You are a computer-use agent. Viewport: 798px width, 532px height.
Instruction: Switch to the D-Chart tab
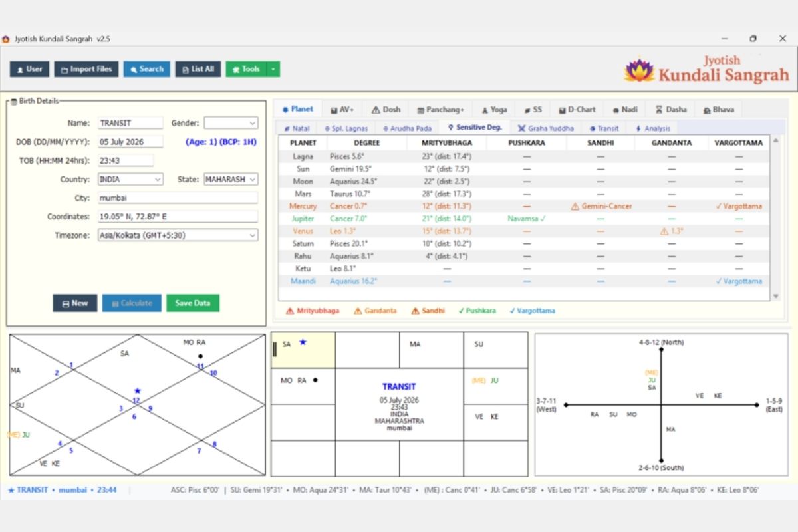click(x=577, y=110)
